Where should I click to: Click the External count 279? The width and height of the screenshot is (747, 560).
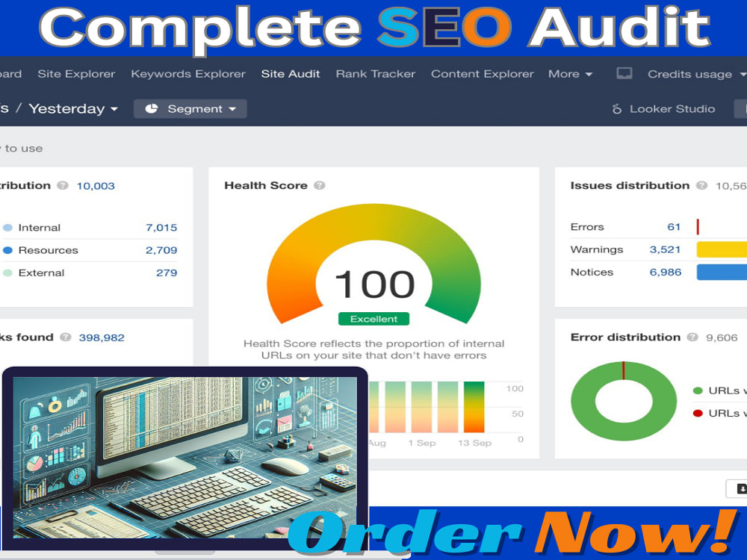[167, 273]
